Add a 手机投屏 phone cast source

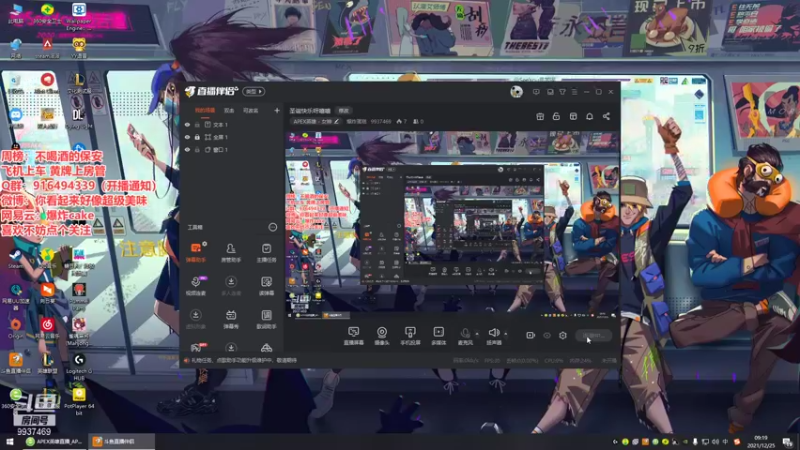tap(410, 336)
